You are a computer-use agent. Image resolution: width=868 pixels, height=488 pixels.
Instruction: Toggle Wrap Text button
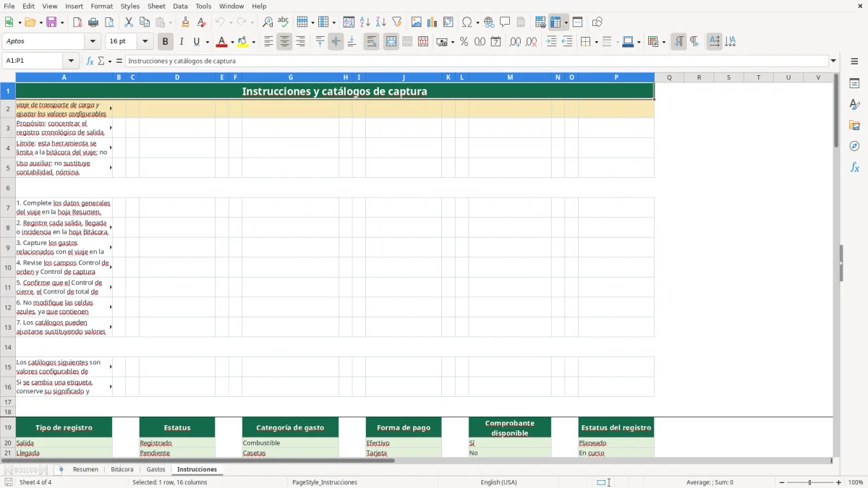(371, 42)
